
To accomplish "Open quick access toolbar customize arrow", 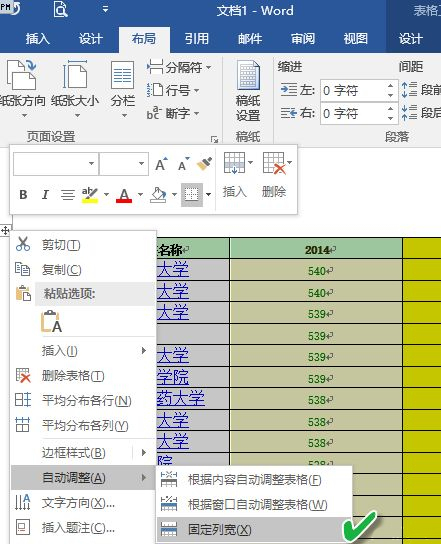I will (105, 9).
